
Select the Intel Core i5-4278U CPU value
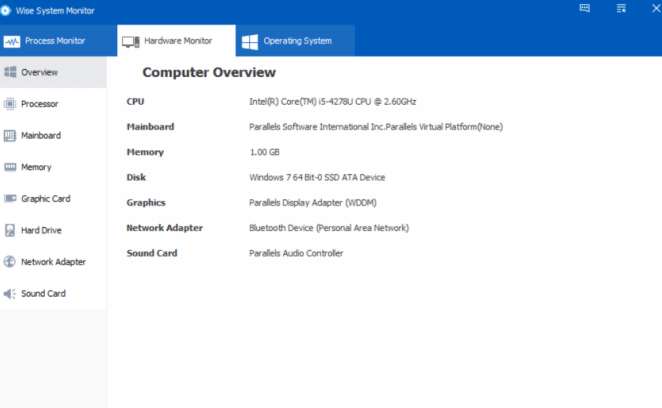(x=332, y=101)
